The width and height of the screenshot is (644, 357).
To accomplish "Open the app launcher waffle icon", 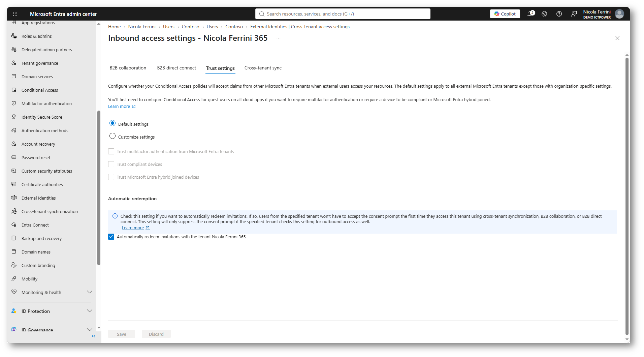I will (15, 14).
